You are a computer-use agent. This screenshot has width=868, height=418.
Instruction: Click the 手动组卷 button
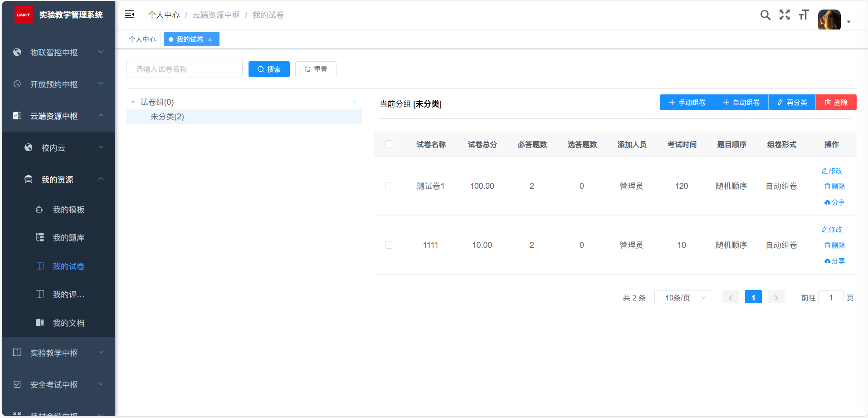point(687,103)
